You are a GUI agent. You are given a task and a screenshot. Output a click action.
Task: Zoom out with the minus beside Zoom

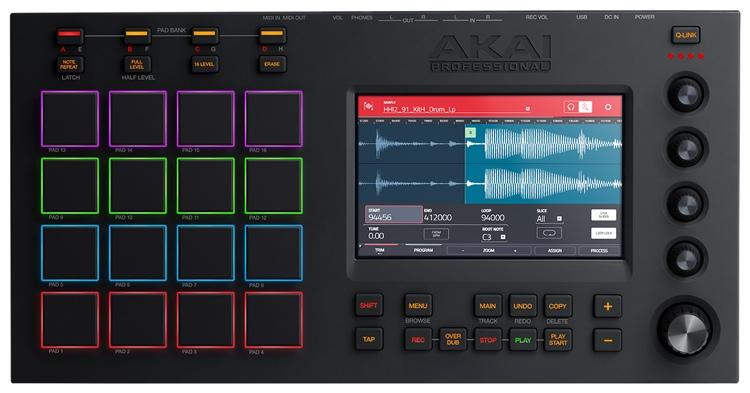pos(463,251)
